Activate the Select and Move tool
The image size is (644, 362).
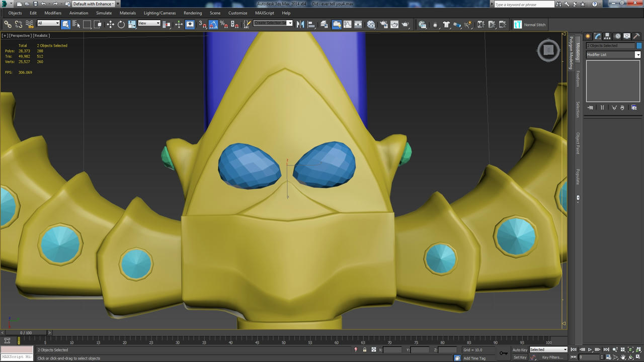[110, 24]
